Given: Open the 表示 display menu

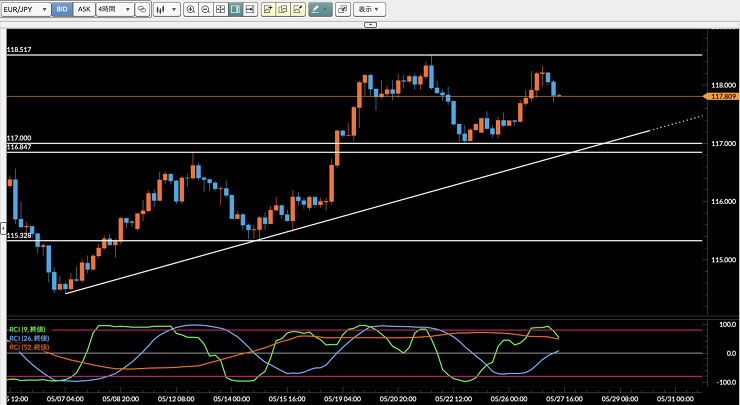Looking at the screenshot, I should pyautogui.click(x=369, y=9).
